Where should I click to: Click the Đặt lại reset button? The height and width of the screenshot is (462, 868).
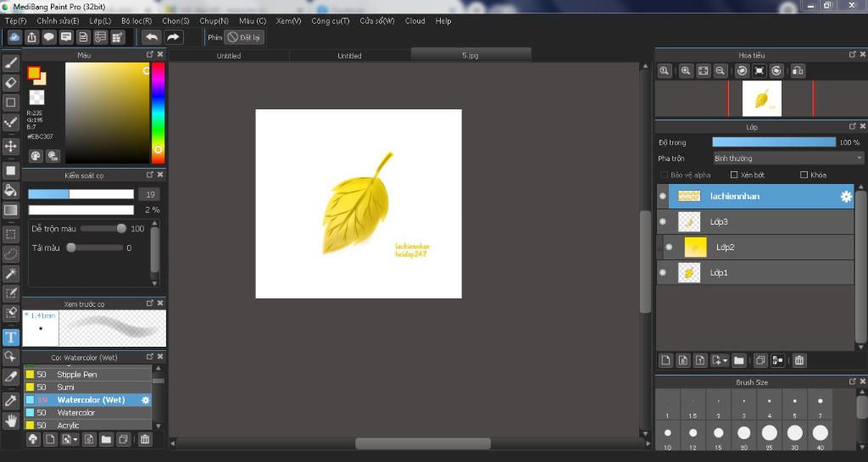point(244,37)
